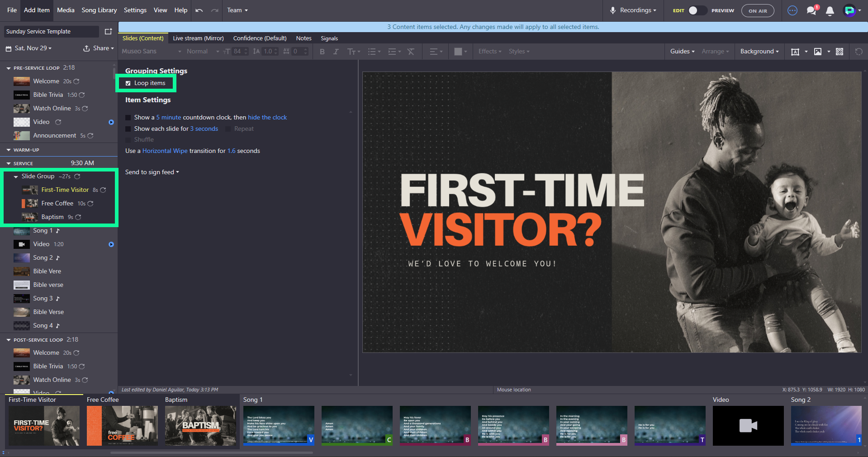868x457 pixels.
Task: Click the insert image icon
Action: pyautogui.click(x=818, y=52)
